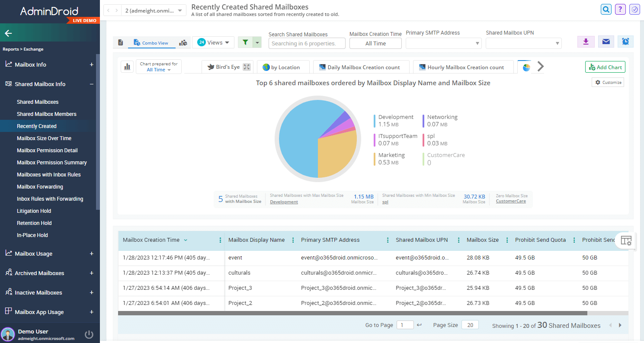Screen dimensions: 644x343
Task: Open the schedule alarm clock icon
Action: pyautogui.click(x=625, y=42)
